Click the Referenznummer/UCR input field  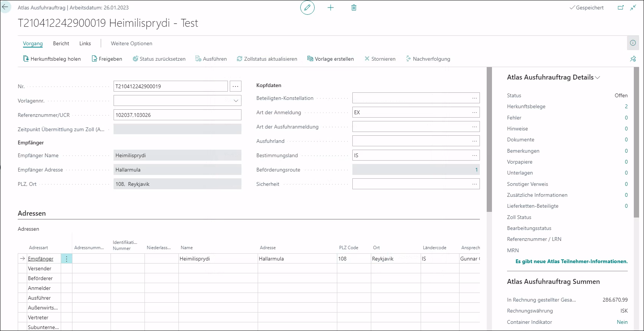point(177,115)
